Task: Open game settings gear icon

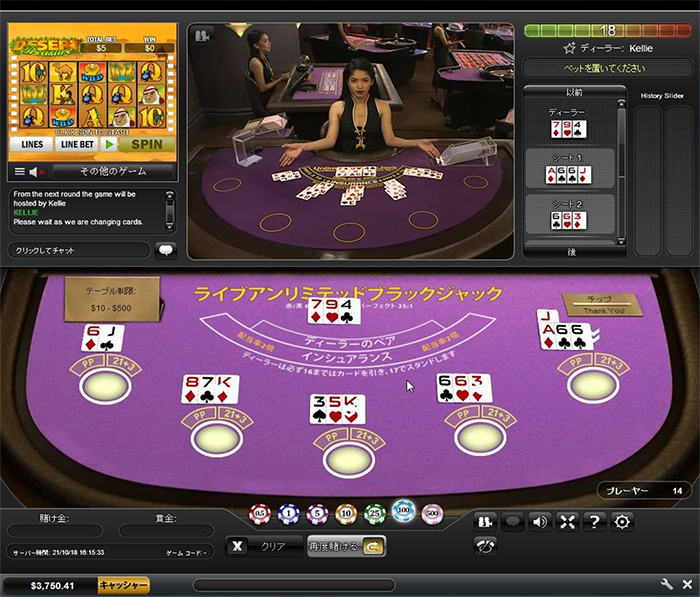Action: pyautogui.click(x=622, y=521)
